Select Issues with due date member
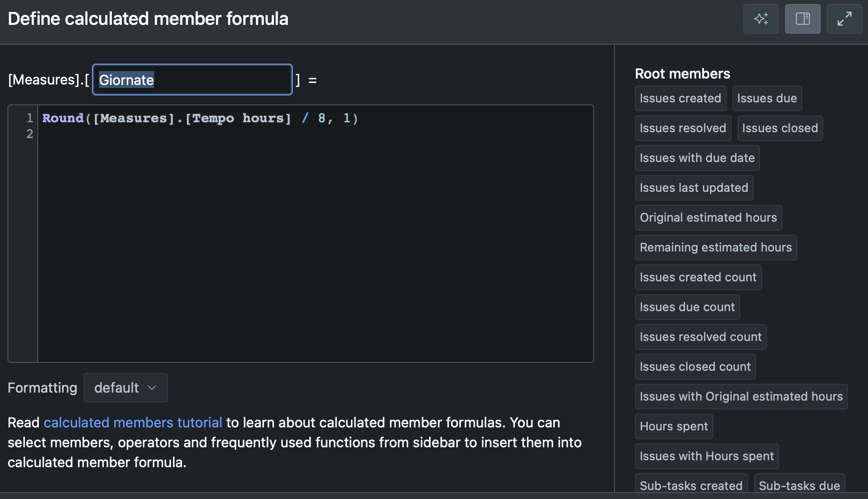Screen dimensions: 868x499 pyautogui.click(x=697, y=158)
